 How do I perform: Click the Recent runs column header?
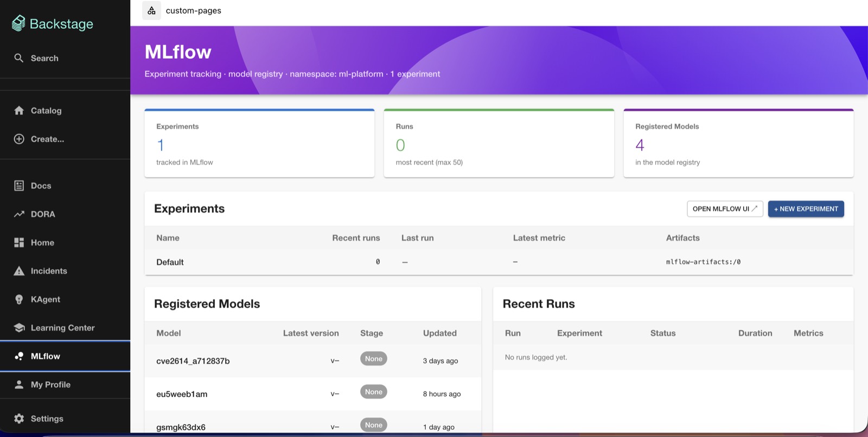pyautogui.click(x=356, y=238)
